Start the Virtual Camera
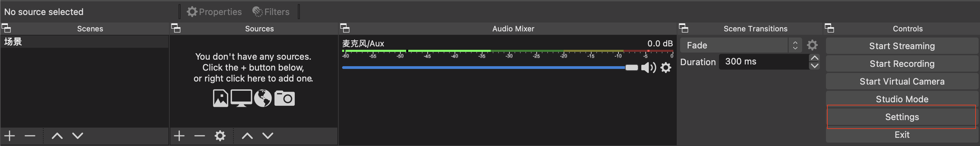This screenshot has width=980, height=146. pyautogui.click(x=902, y=82)
